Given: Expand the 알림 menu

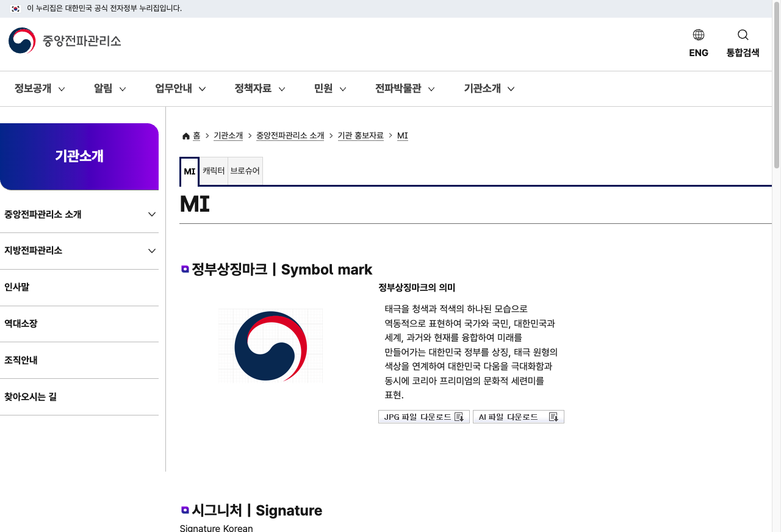Looking at the screenshot, I should tap(110, 88).
